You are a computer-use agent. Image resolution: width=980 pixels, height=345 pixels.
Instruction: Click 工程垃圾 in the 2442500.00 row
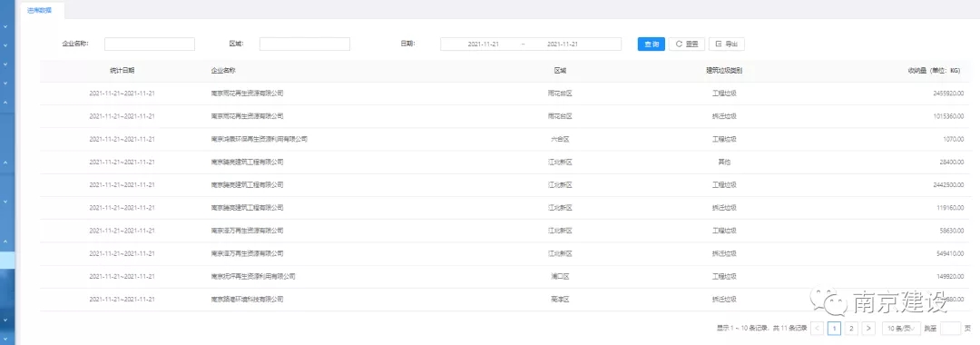tap(724, 185)
